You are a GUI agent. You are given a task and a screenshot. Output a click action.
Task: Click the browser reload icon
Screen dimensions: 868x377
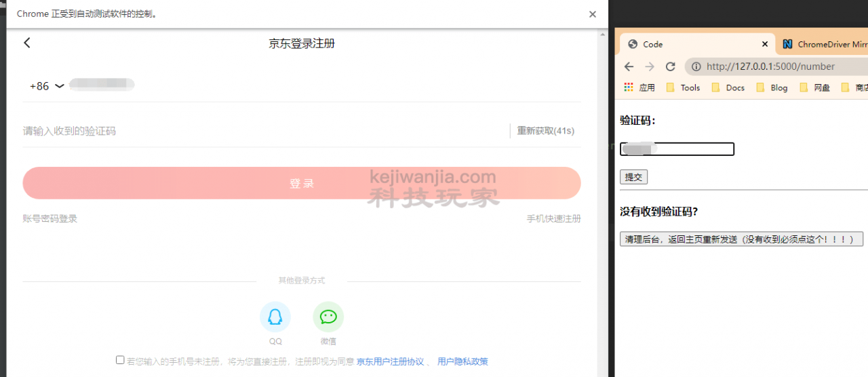[670, 66]
